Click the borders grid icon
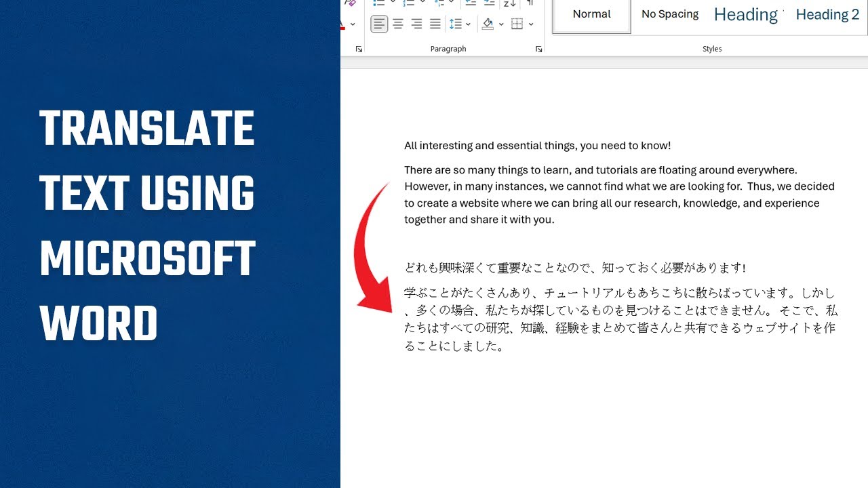This screenshot has height=488, width=868. pyautogui.click(x=517, y=24)
